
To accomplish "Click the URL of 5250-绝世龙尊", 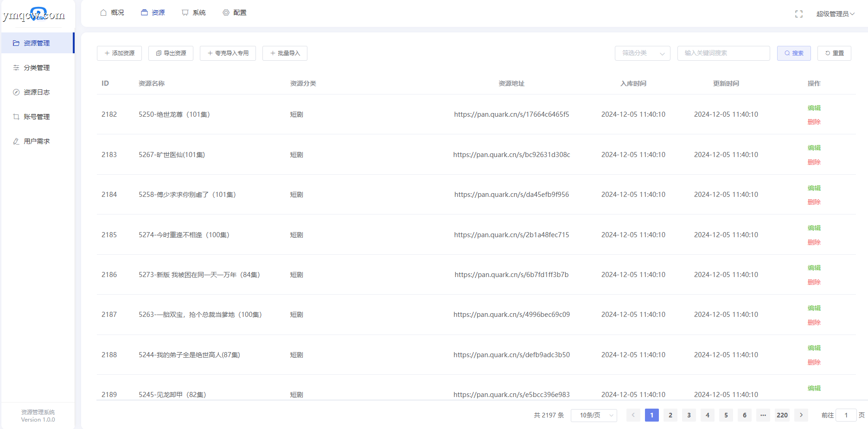I will 511,114.
